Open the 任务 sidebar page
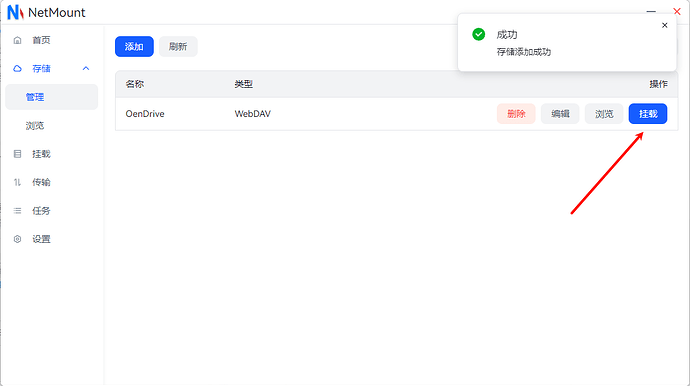The height and width of the screenshot is (386, 690). [x=51, y=211]
